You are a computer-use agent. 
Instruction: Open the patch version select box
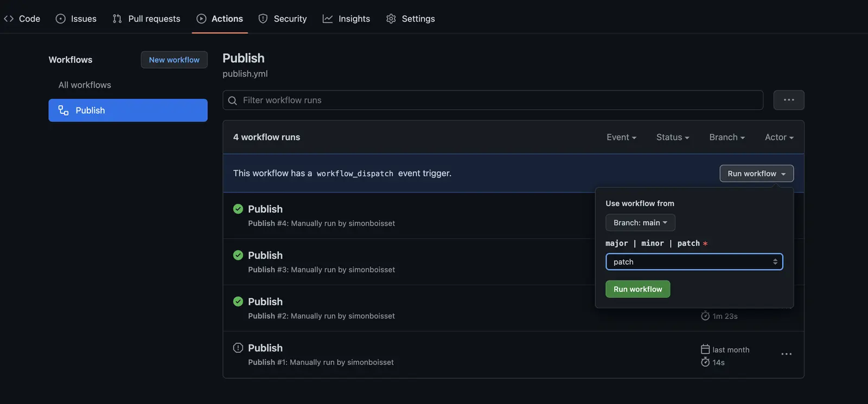694,262
